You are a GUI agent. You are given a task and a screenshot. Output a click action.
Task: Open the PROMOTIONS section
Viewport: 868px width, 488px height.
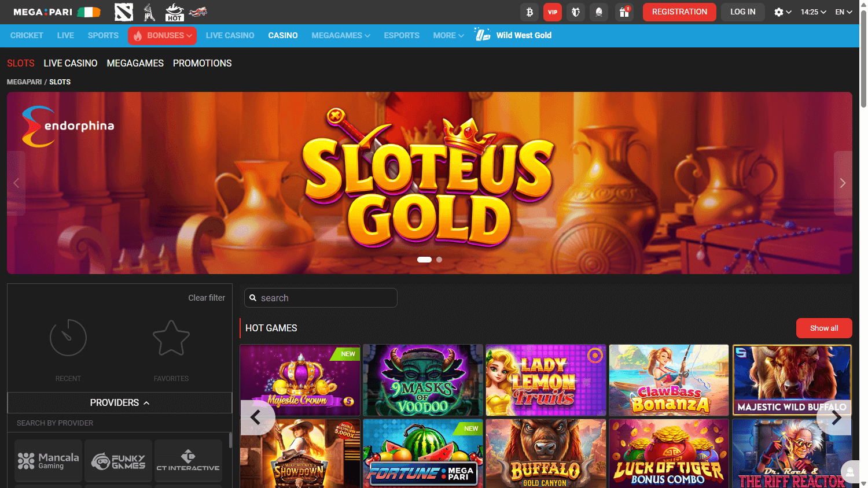coord(202,63)
